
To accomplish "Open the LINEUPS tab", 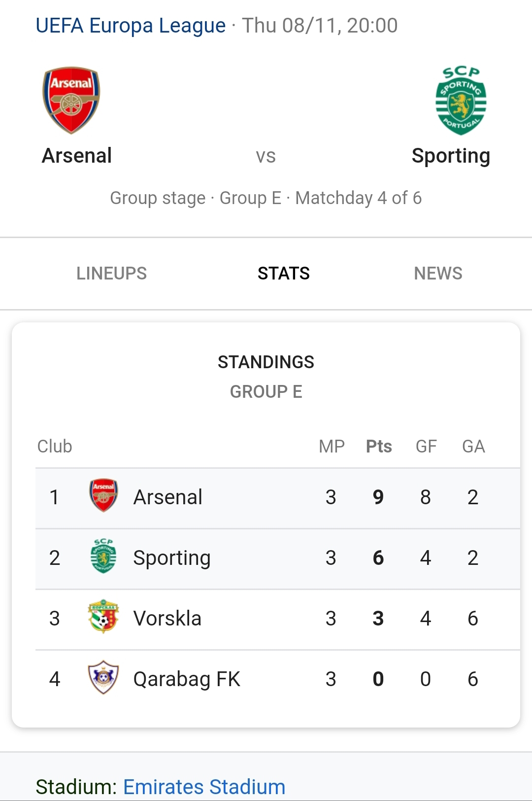I will [x=112, y=273].
